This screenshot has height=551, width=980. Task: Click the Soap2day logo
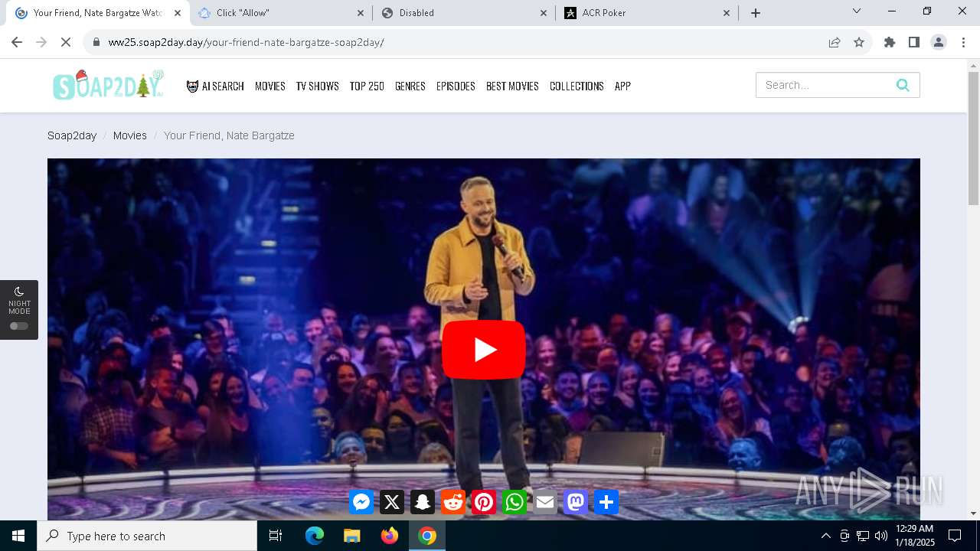pos(109,85)
